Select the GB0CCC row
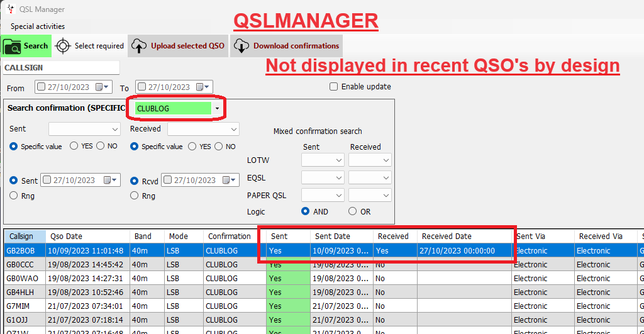This screenshot has width=644, height=334. 324,264
